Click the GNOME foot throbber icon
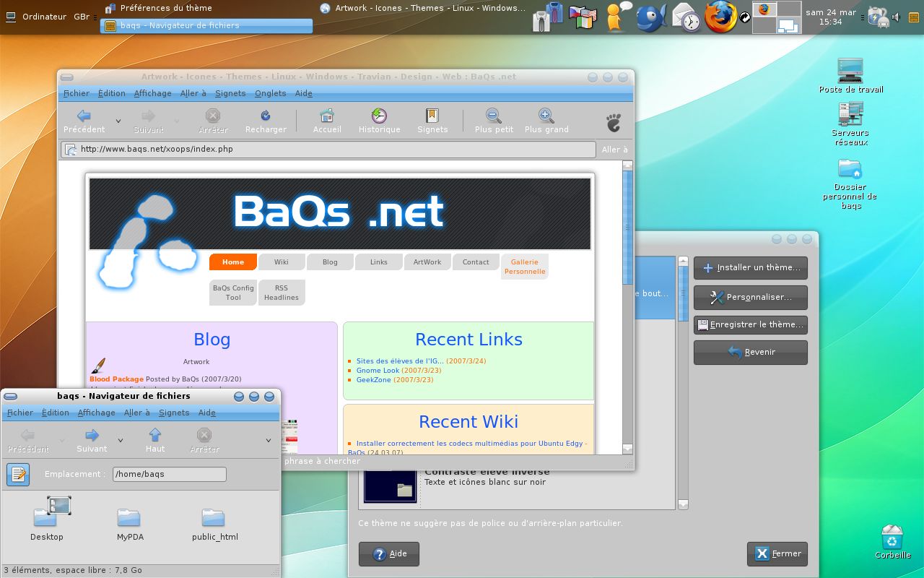The width and height of the screenshot is (924, 578). (x=614, y=122)
